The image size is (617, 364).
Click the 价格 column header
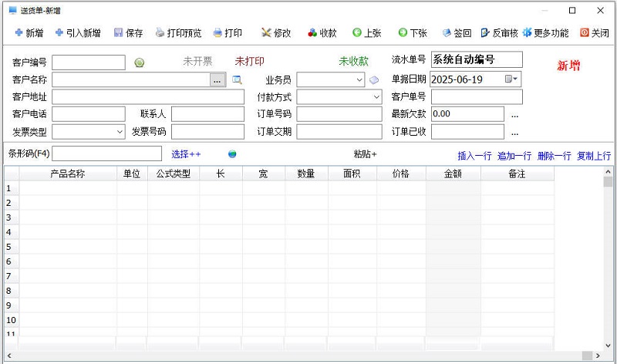click(x=401, y=174)
